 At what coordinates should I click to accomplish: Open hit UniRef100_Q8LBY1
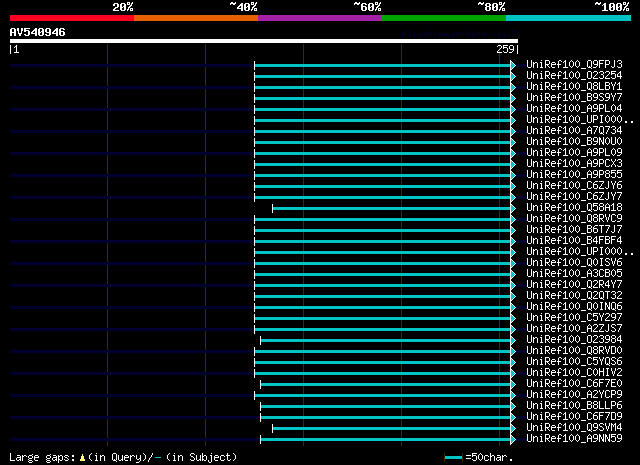[574, 87]
